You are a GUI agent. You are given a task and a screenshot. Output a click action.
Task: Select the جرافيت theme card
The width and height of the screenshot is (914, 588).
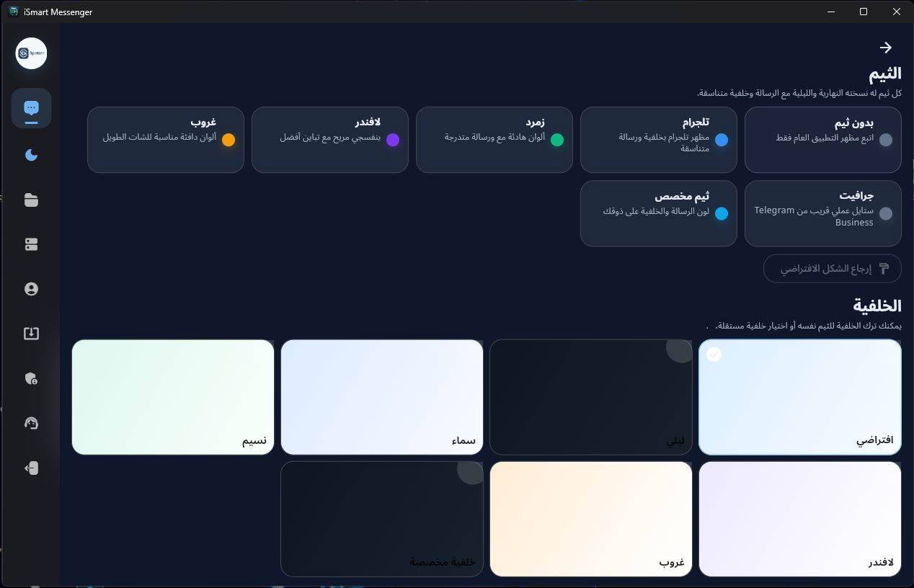point(822,213)
